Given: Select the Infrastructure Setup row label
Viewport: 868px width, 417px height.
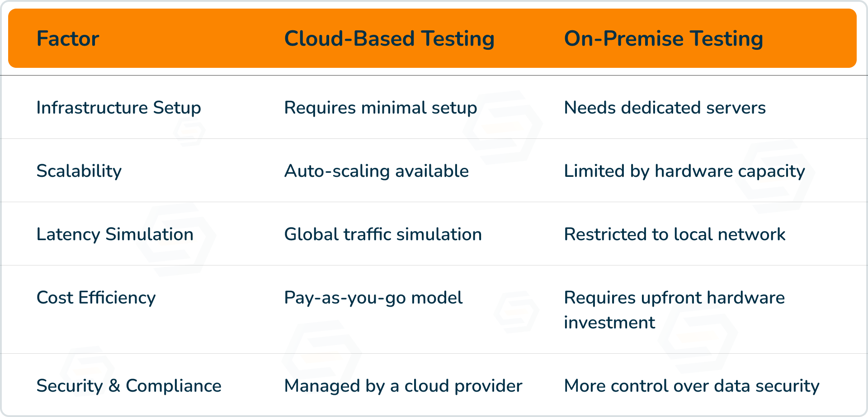Looking at the screenshot, I should (x=119, y=108).
